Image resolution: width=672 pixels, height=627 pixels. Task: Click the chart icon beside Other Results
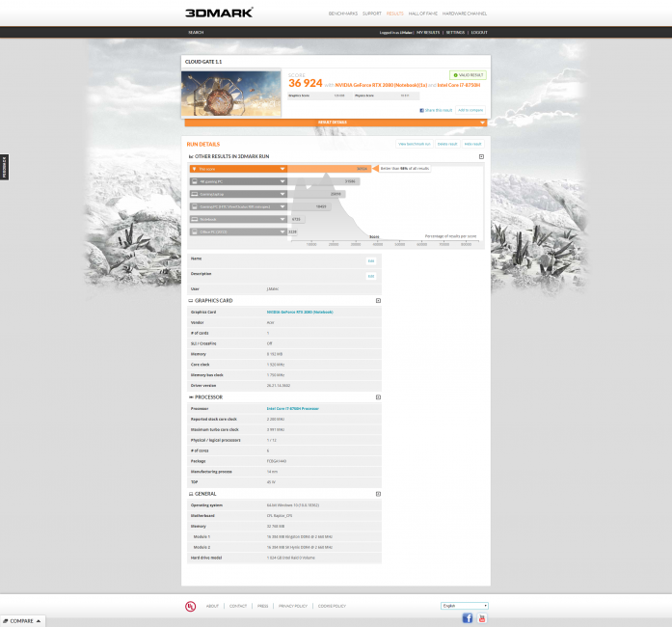191,156
